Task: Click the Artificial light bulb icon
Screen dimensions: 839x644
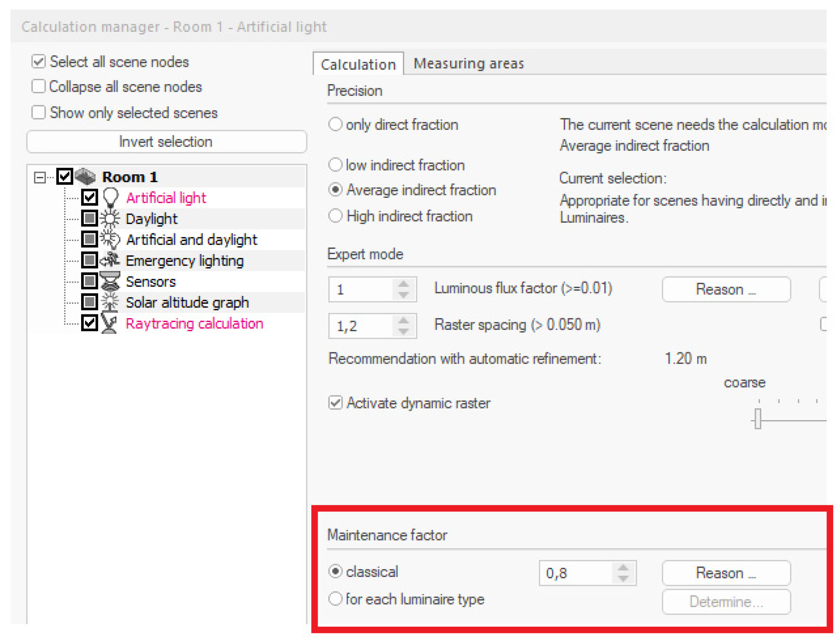Action: [110, 197]
